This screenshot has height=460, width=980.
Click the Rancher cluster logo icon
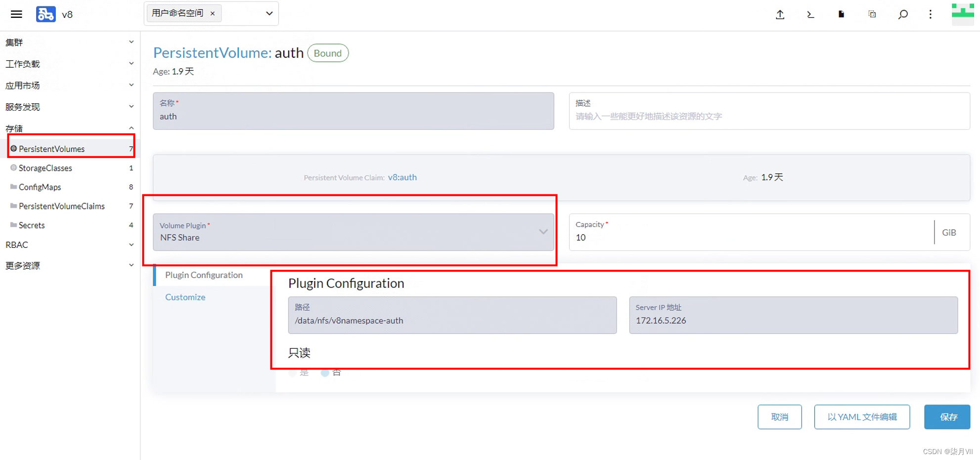[45, 14]
